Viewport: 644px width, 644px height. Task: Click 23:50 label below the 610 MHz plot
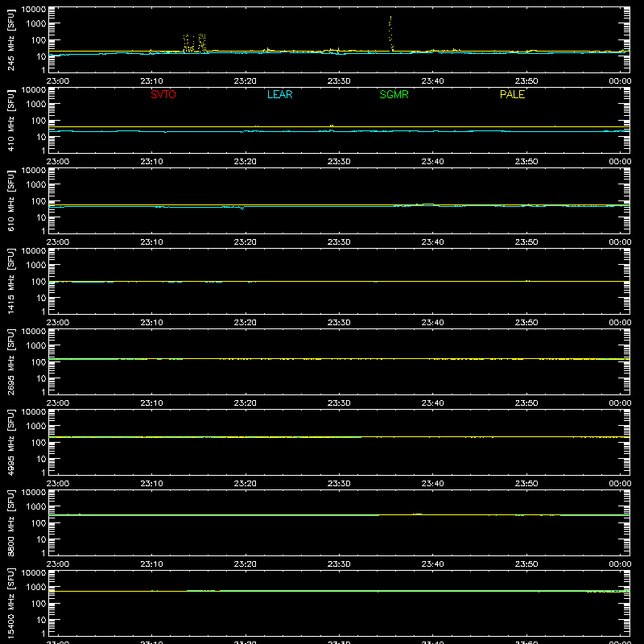pos(526,242)
